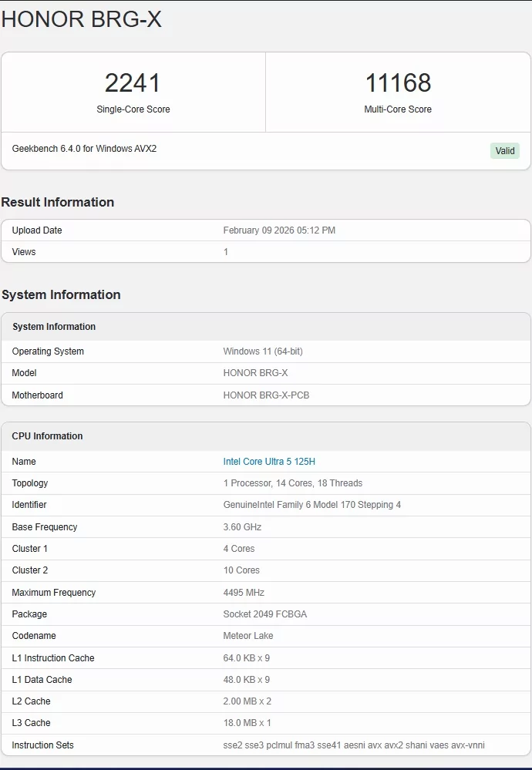Click the HONOR BRG-X page title
The image size is (532, 770).
pos(82,19)
